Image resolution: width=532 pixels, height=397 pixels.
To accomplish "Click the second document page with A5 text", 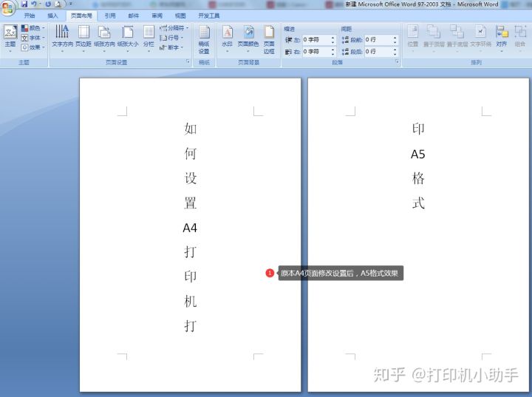I will 418,234.
